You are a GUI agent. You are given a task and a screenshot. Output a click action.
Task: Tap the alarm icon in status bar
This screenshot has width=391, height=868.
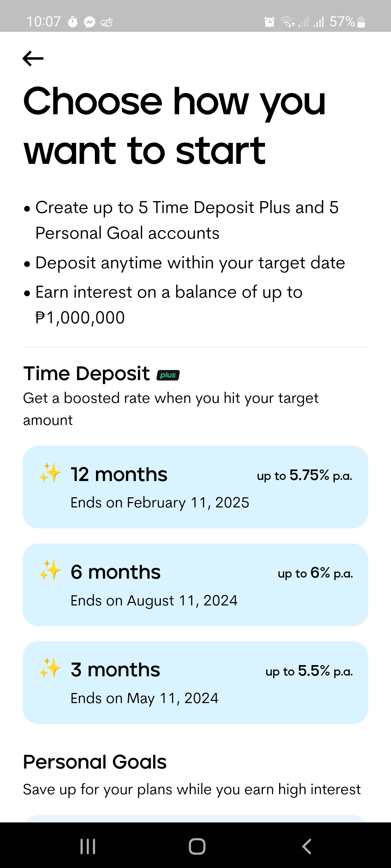[269, 22]
